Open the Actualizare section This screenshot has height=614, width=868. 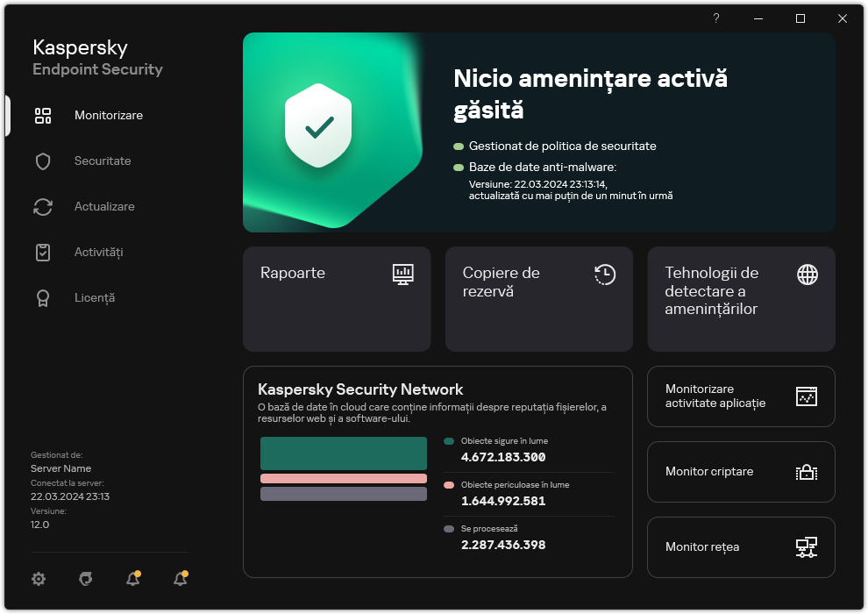(104, 206)
